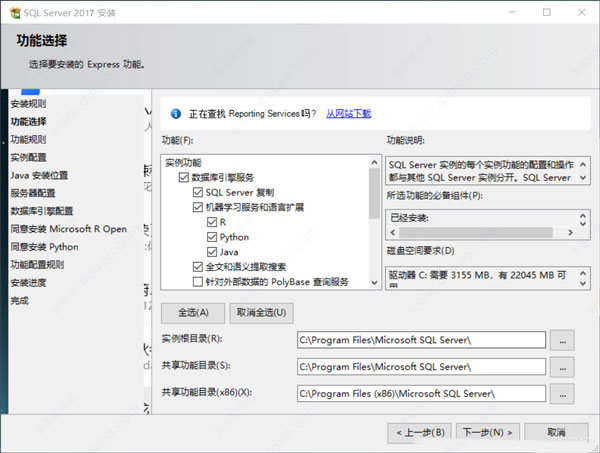
Task: Select 同意安装 Python step in sidebar
Action: click(x=44, y=247)
